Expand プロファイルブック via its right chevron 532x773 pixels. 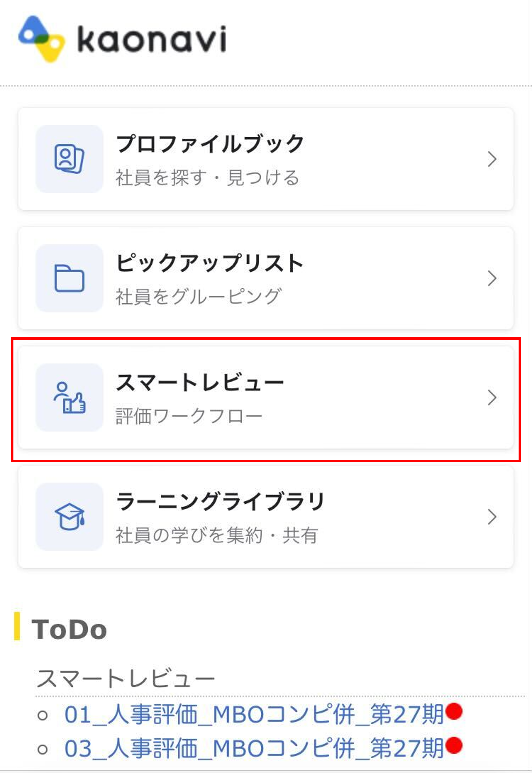point(492,159)
